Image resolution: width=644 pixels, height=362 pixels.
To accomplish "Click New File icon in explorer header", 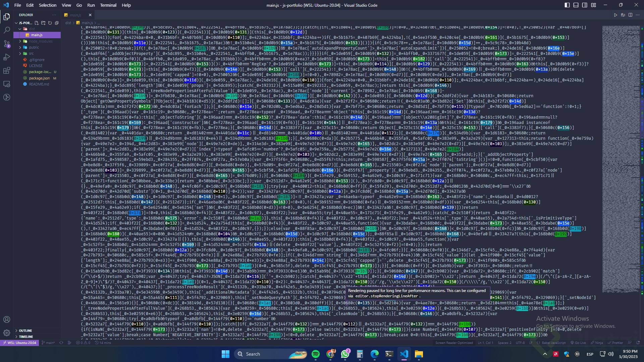I will click(x=36, y=23).
